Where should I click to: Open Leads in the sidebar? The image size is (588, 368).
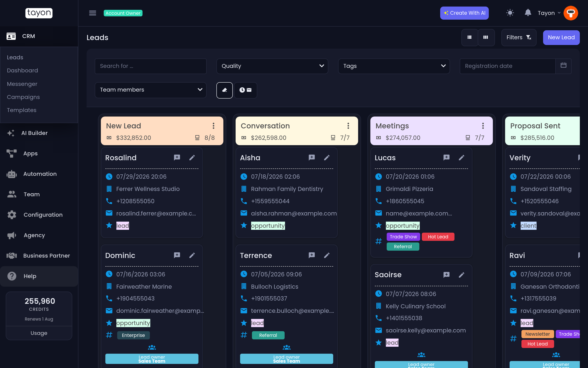pos(15,57)
